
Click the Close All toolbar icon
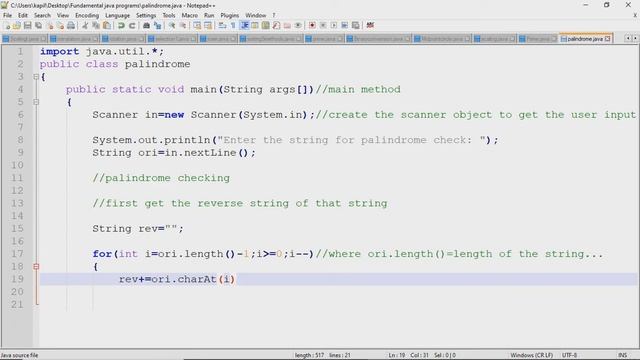point(60,25)
